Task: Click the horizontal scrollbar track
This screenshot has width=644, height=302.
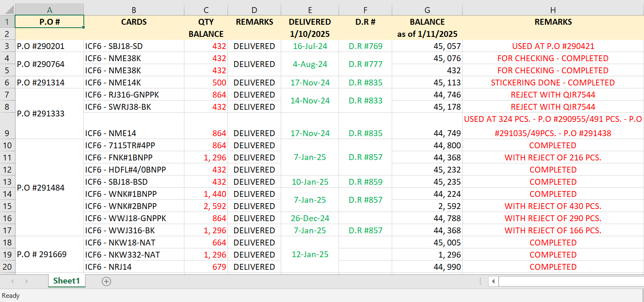Action: tap(571, 281)
